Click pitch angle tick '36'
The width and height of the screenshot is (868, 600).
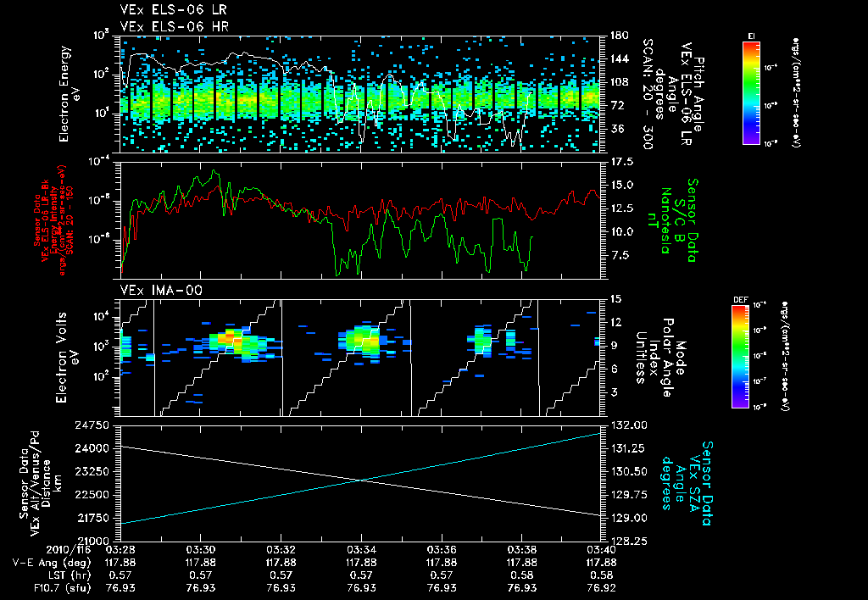click(617, 129)
